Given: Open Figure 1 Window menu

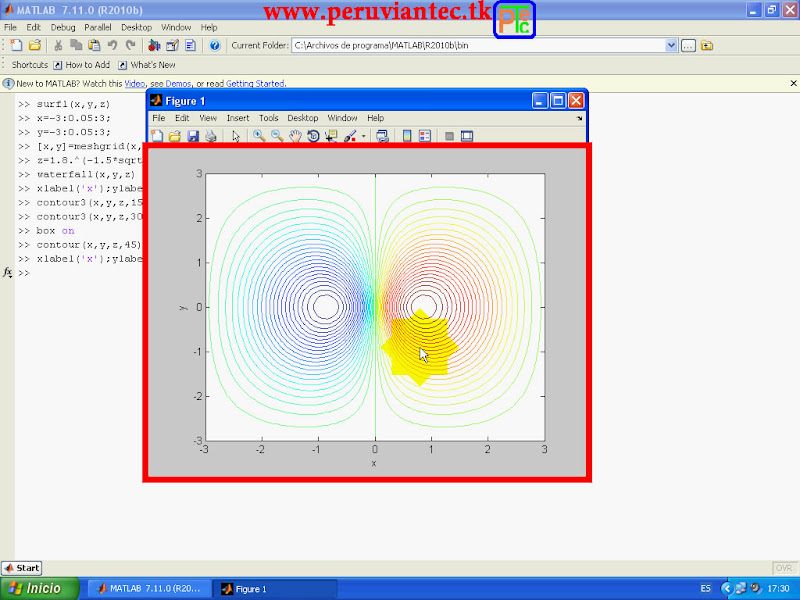Looking at the screenshot, I should click(342, 118).
